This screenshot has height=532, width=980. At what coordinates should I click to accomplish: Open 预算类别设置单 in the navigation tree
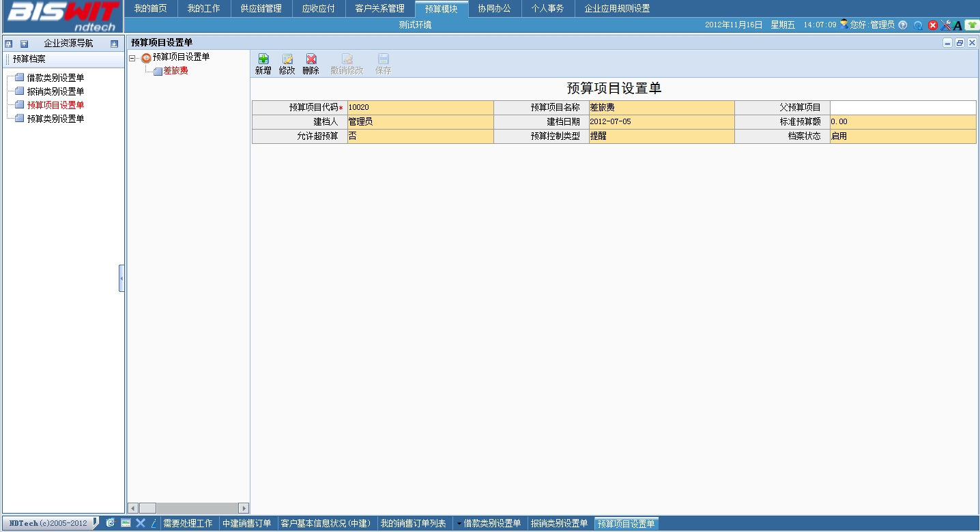tap(56, 119)
